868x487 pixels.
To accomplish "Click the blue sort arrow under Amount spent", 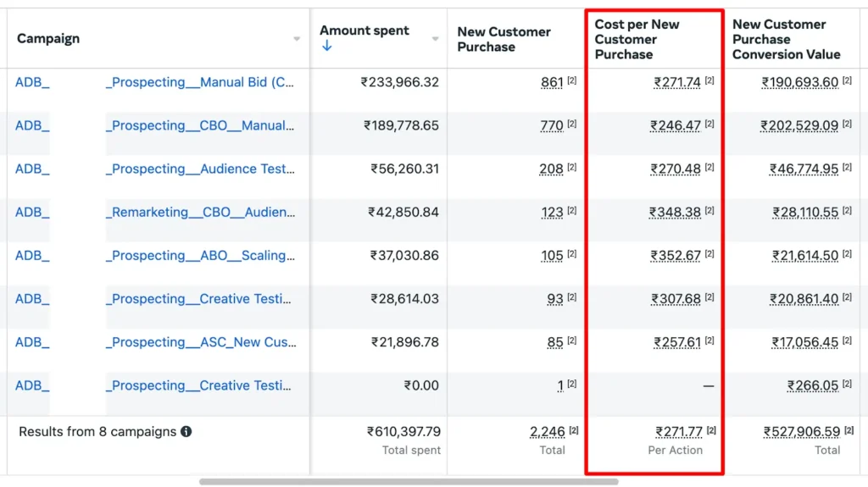I will [x=326, y=47].
